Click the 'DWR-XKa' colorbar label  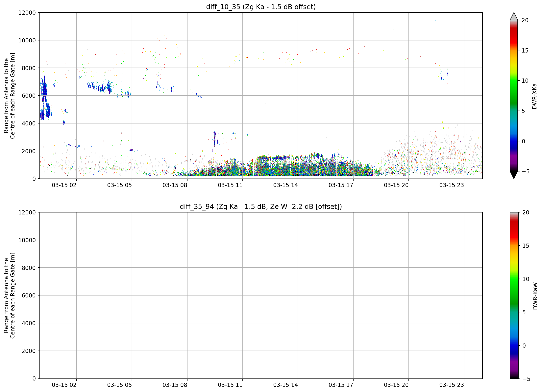534,96
